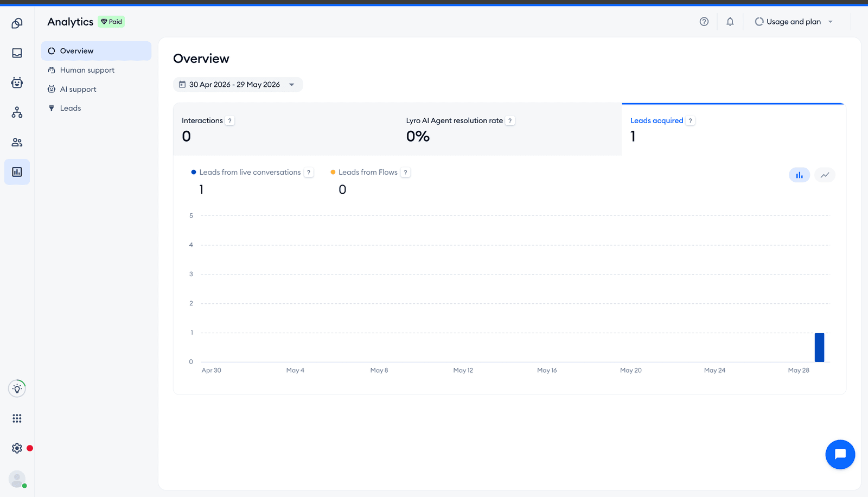Switch chart to bar view
Viewport: 868px width, 497px height.
pos(799,175)
